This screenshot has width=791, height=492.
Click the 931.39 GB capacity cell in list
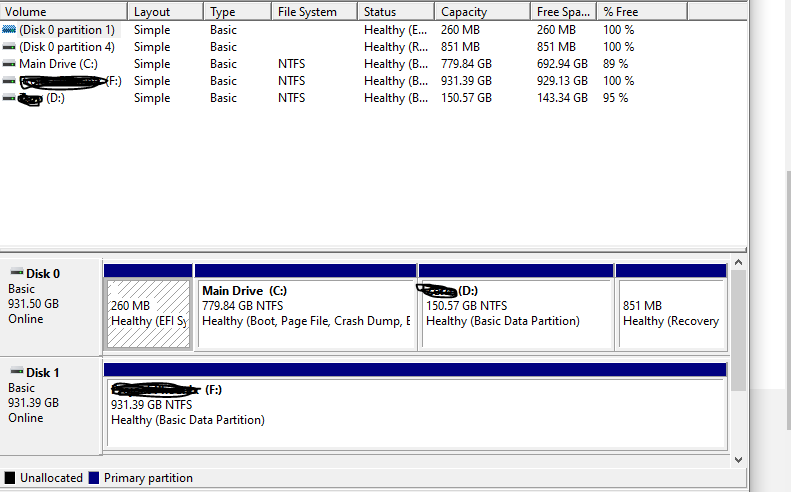[x=466, y=81]
